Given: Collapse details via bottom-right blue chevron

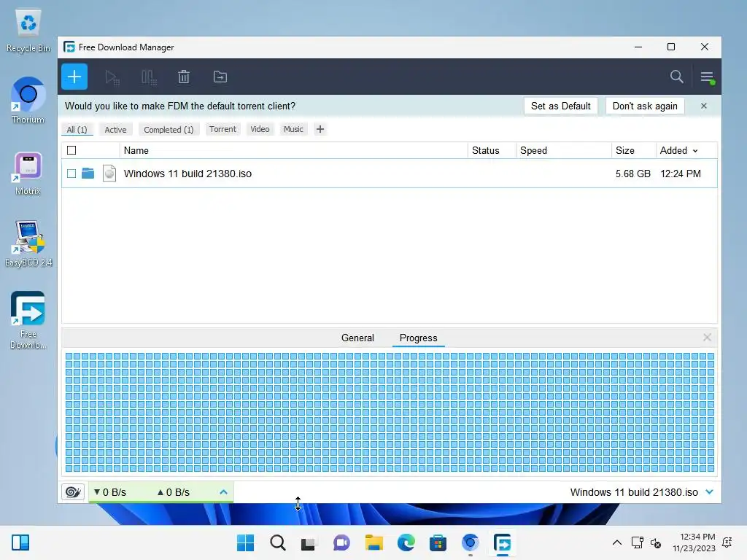Looking at the screenshot, I should [709, 492].
